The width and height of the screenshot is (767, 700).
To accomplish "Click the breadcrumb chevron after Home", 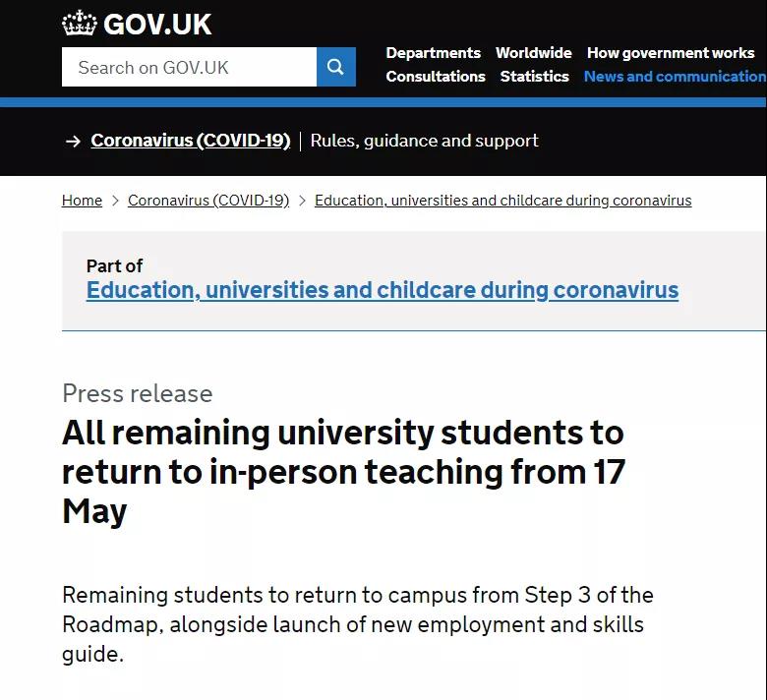I will click(115, 201).
